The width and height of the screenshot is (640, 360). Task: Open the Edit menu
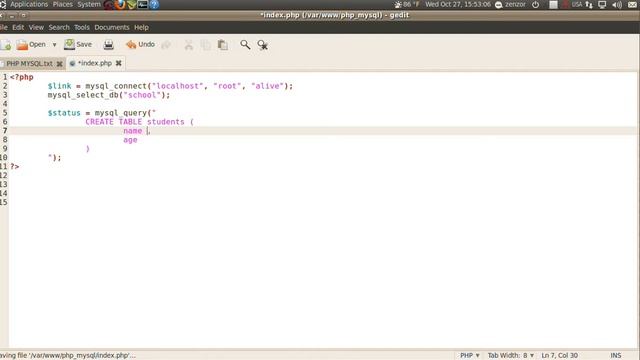pyautogui.click(x=18, y=27)
